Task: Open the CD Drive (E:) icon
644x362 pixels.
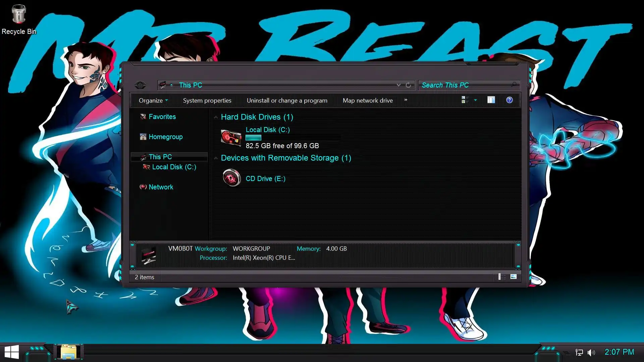Action: [x=231, y=178]
